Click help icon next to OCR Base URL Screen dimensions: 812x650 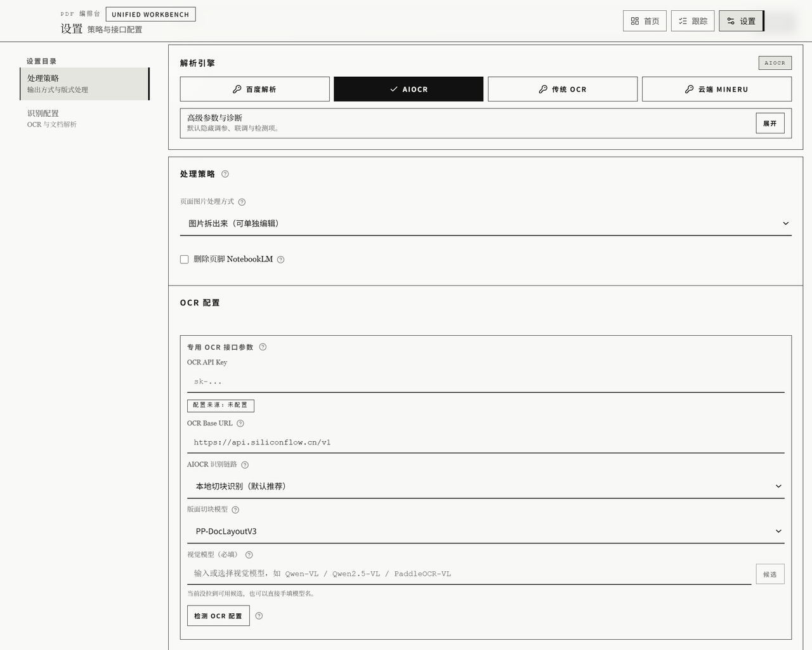(240, 423)
